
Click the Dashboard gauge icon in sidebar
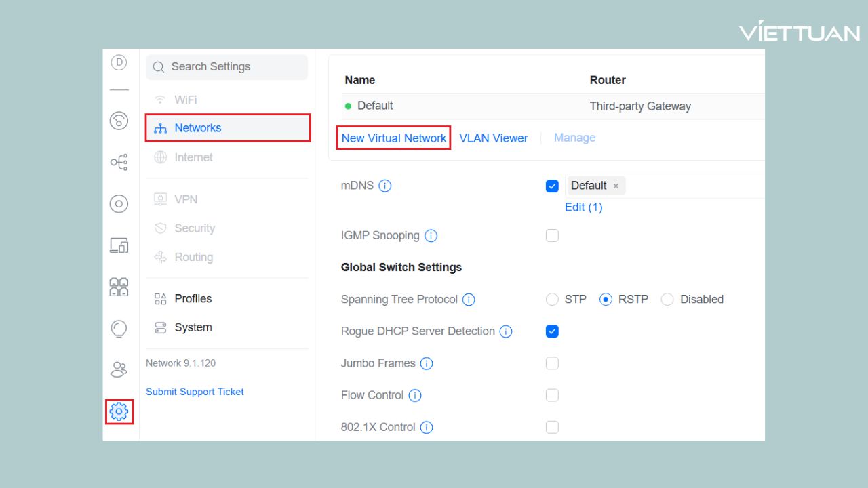click(119, 121)
